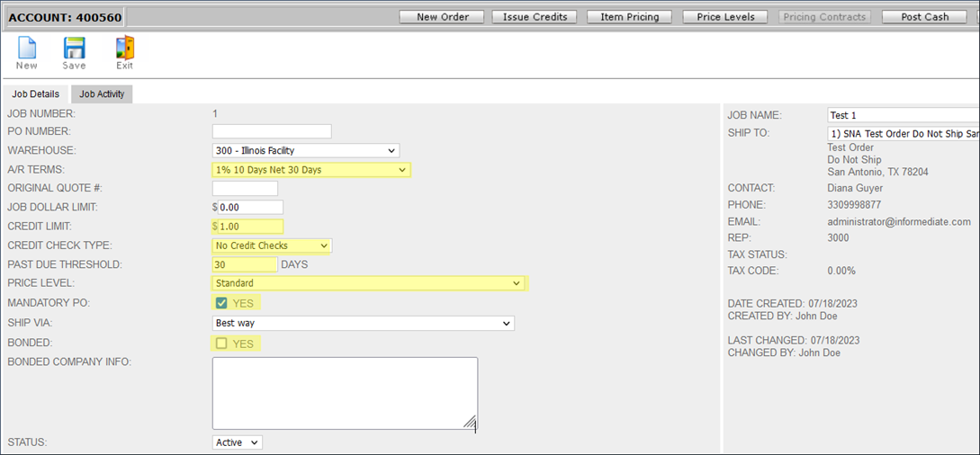The height and width of the screenshot is (455, 980).
Task: Click the DATE CREATED: 07/18/2023 text
Action: 793,304
